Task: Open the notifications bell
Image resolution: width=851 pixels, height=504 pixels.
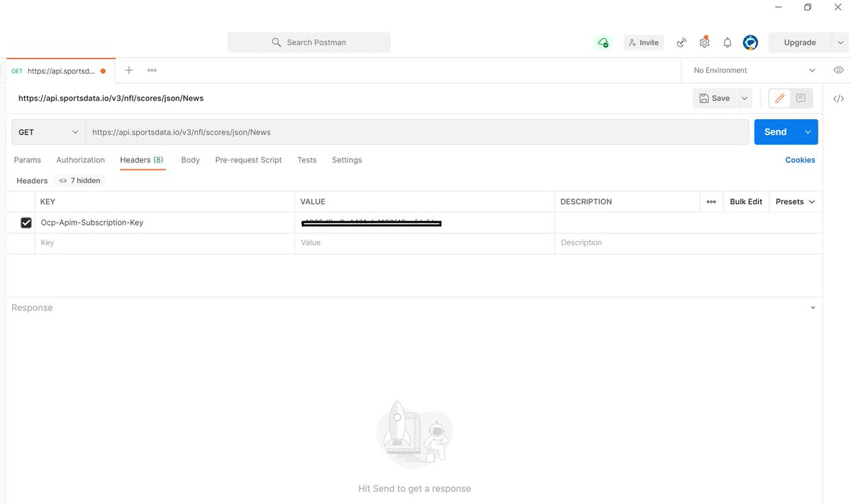Action: (728, 43)
